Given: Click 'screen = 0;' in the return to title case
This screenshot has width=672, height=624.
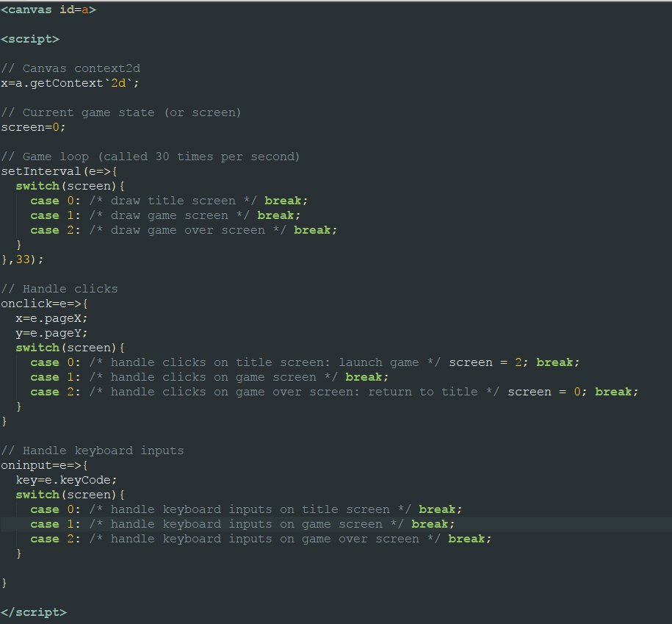Looking at the screenshot, I should click(x=547, y=392).
